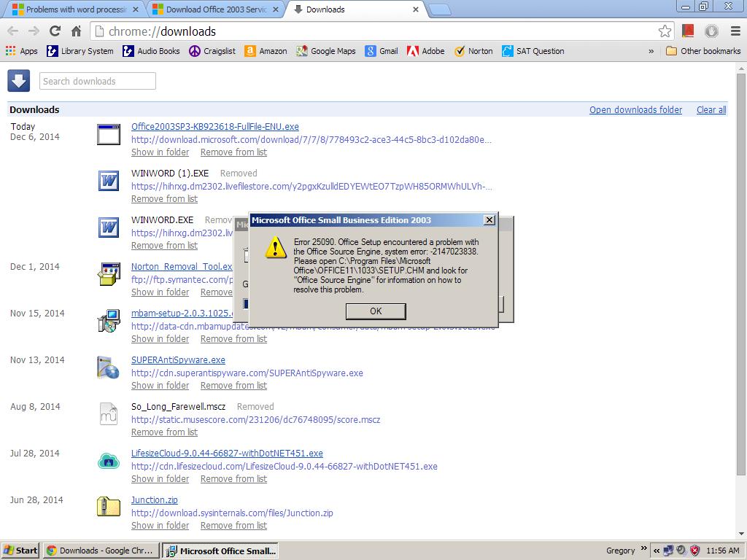Click the Open downloads folder link
Image resolution: width=747 pixels, height=560 pixels.
click(x=635, y=110)
